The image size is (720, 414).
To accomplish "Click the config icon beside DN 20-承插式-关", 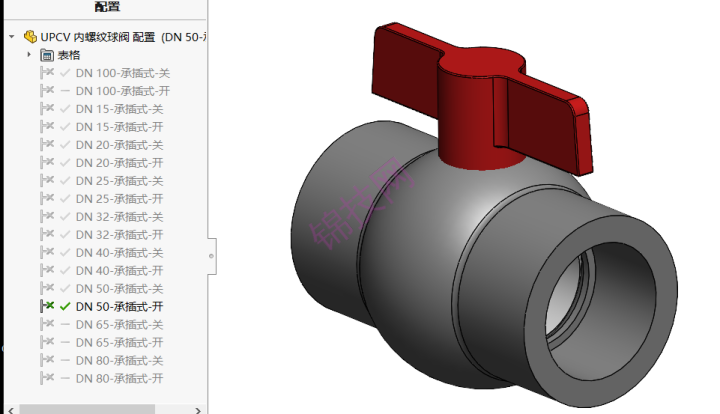I will tap(47, 144).
